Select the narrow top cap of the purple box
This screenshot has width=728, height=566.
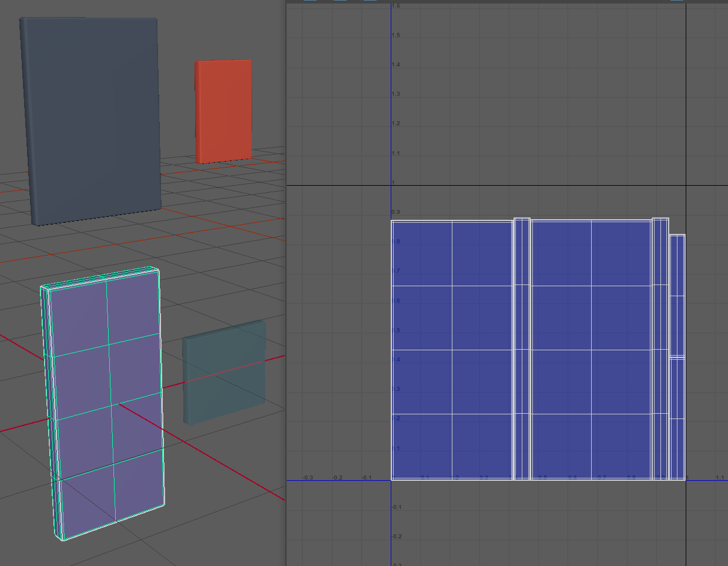click(100, 278)
